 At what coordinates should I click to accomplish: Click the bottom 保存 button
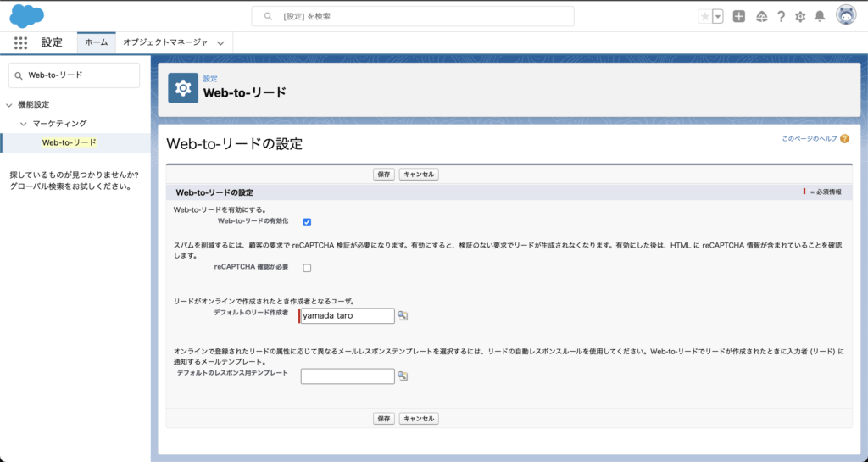(x=384, y=419)
